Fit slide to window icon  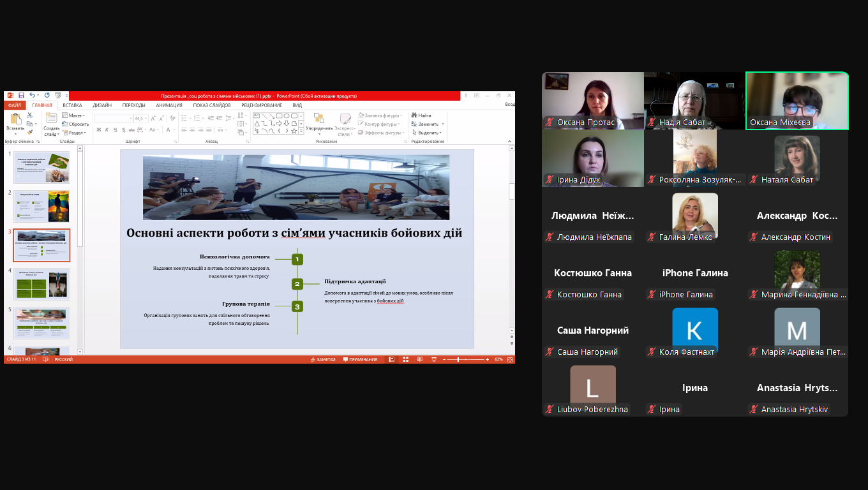[x=509, y=360]
